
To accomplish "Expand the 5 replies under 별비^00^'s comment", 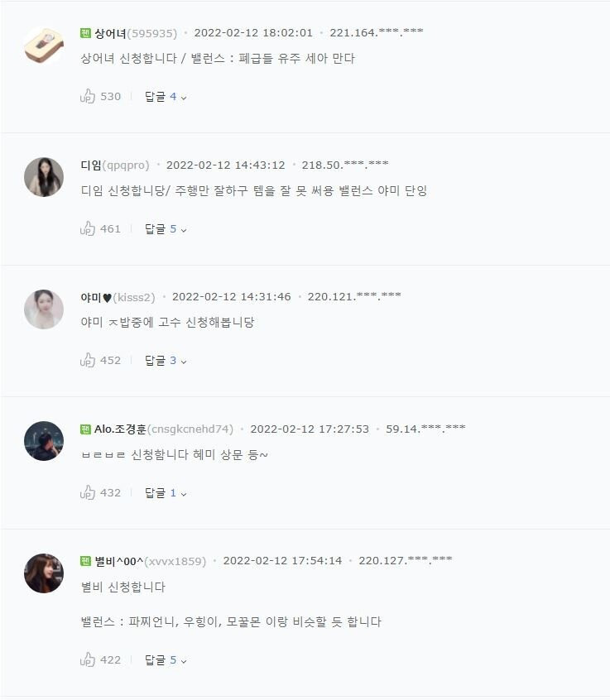I will (x=166, y=659).
